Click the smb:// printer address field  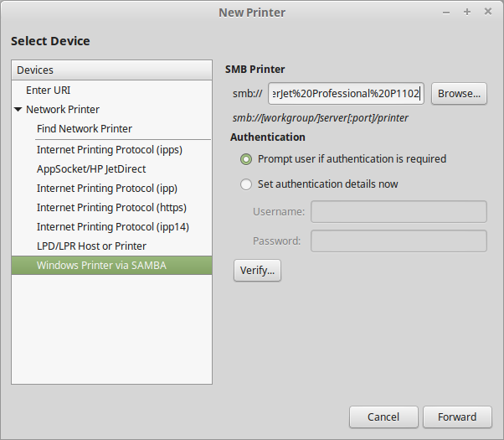click(346, 94)
